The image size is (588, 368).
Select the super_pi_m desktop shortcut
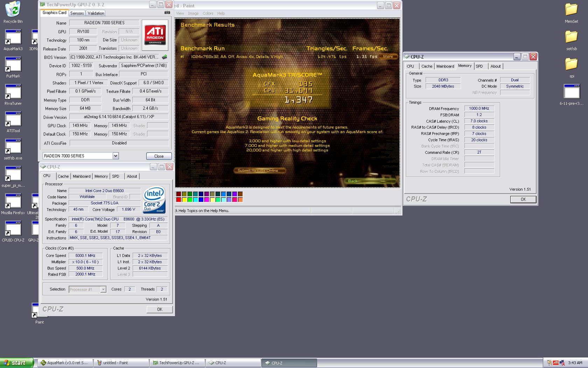[13, 177]
